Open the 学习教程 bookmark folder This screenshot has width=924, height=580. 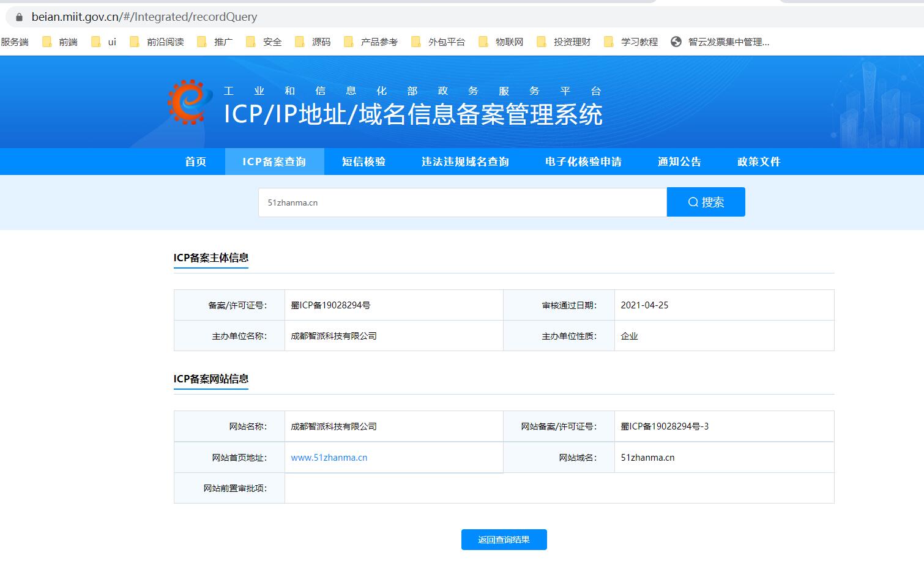(631, 42)
